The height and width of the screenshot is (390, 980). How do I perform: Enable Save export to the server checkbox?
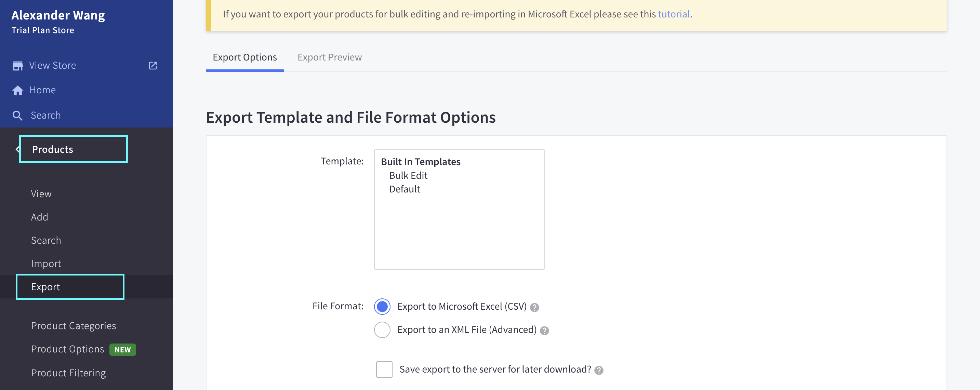pyautogui.click(x=384, y=369)
